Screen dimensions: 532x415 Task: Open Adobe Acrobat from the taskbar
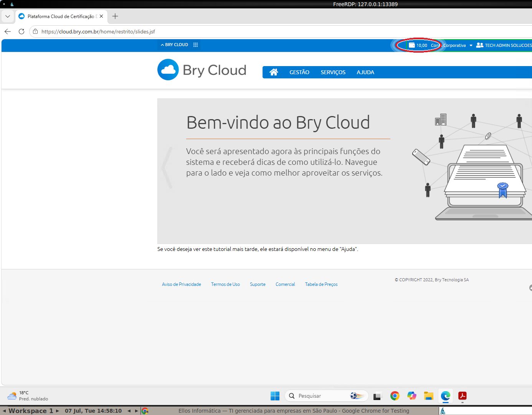(x=463, y=396)
